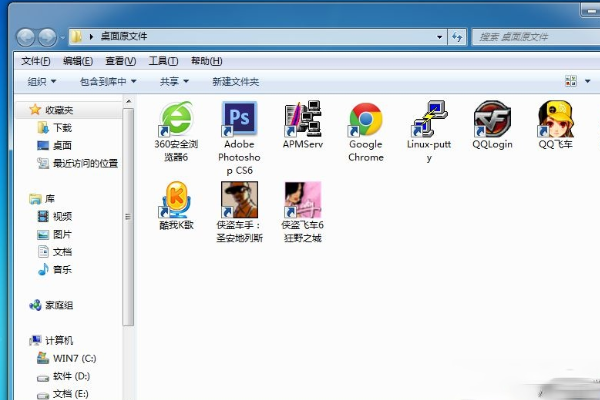
Task: Open 下载 in the favorites list
Action: (x=54, y=128)
